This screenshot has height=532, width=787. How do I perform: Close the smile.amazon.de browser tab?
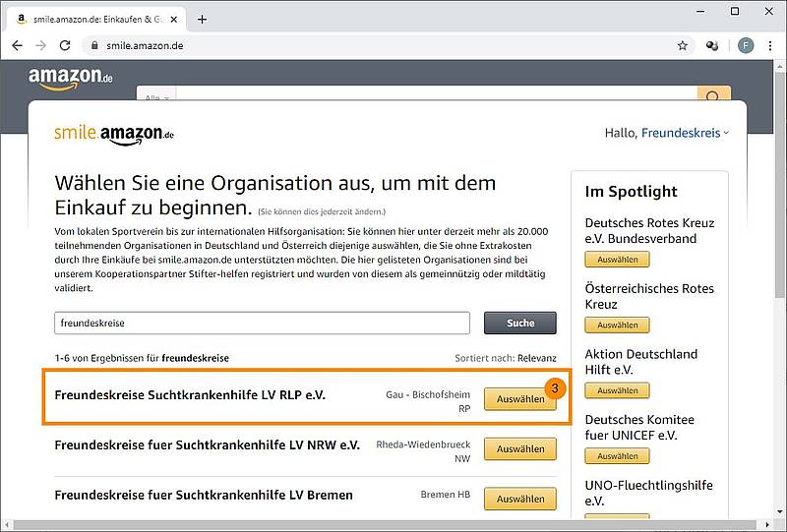(174, 20)
